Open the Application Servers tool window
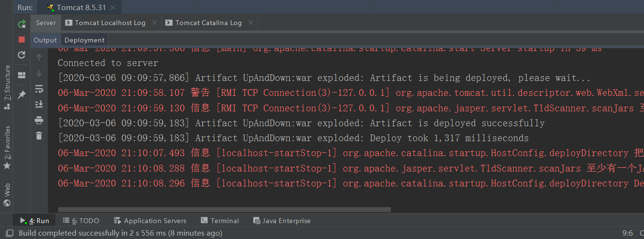The image size is (644, 239). coord(150,221)
